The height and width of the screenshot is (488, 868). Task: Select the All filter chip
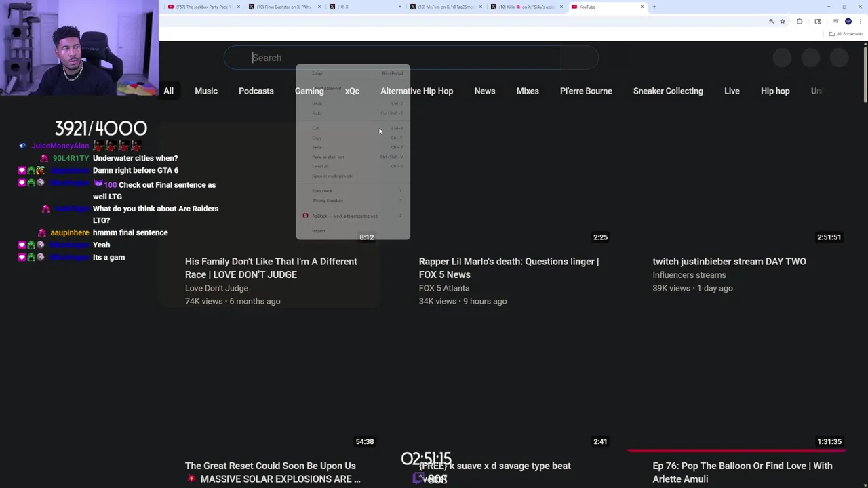pyautogui.click(x=168, y=91)
